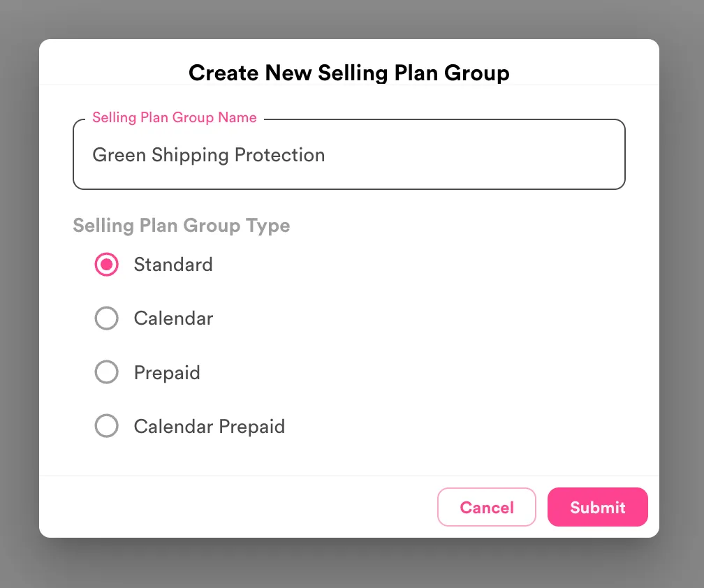Click the Selling Plan Group Type heading

click(x=182, y=226)
